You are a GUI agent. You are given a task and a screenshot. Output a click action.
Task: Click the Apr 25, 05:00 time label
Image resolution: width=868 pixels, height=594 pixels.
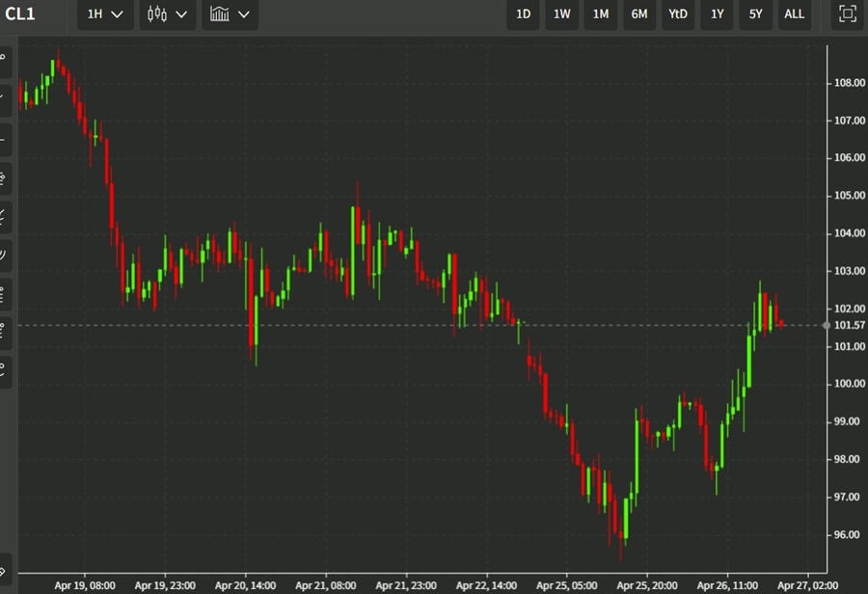click(x=567, y=585)
